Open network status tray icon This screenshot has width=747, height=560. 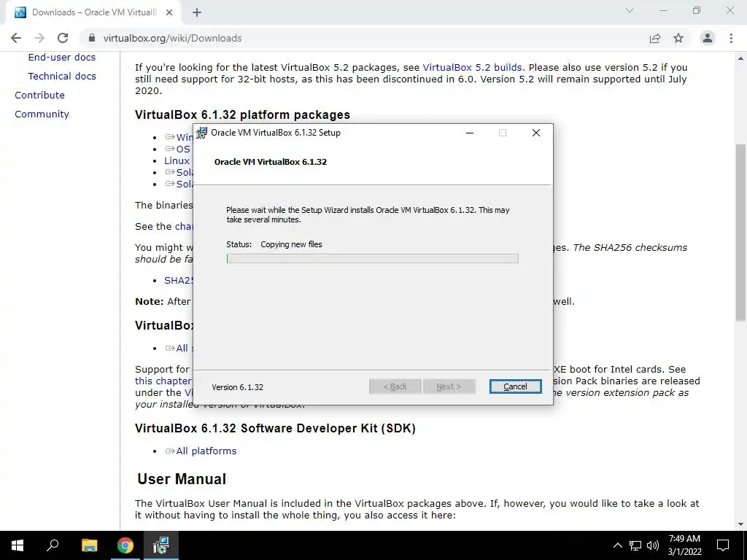tap(635, 545)
